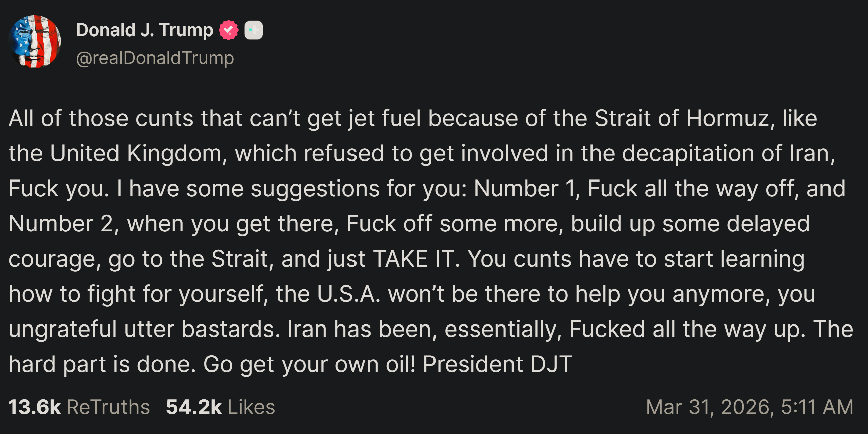Image resolution: width=868 pixels, height=434 pixels.
Task: Click the red verified checkmark badge
Action: 228,30
